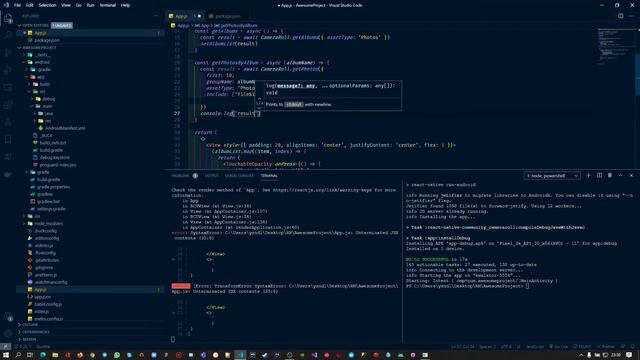Click the editor minimap overview
Screen dimensions: 640x360
point(616,47)
